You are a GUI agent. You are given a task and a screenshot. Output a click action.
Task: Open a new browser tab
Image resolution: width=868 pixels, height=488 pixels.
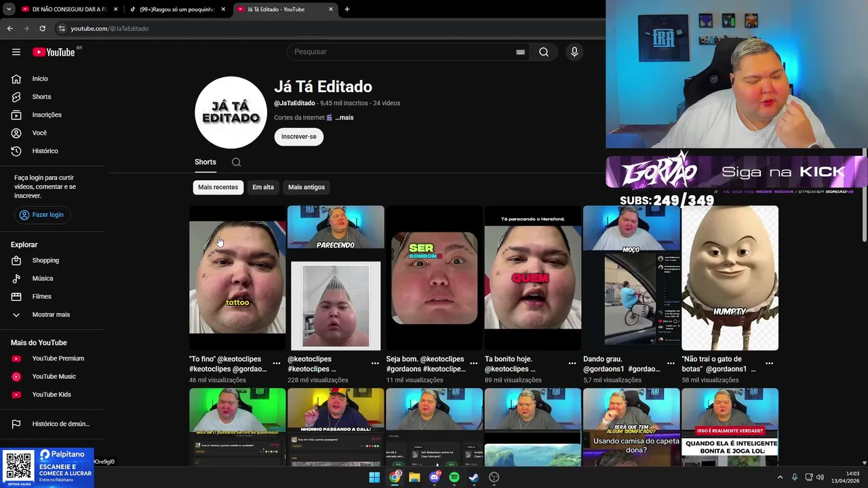(347, 9)
